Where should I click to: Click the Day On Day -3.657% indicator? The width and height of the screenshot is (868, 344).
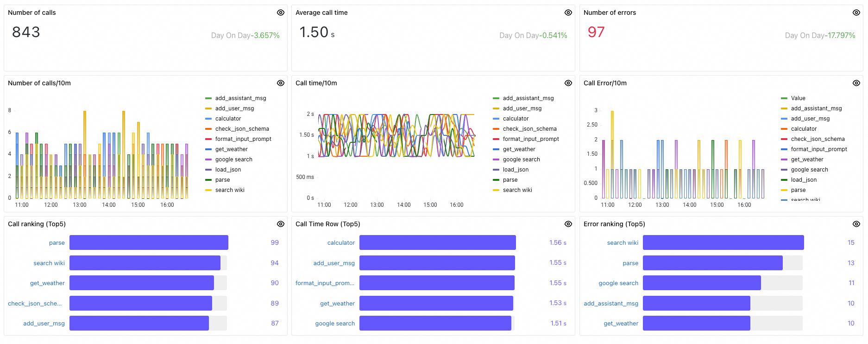coord(245,35)
